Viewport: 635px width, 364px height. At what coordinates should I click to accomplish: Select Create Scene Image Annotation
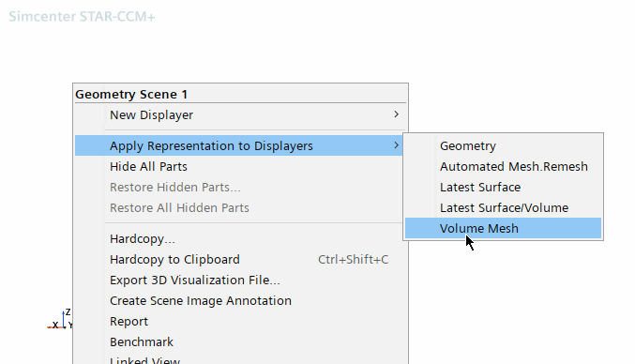click(x=240, y=301)
